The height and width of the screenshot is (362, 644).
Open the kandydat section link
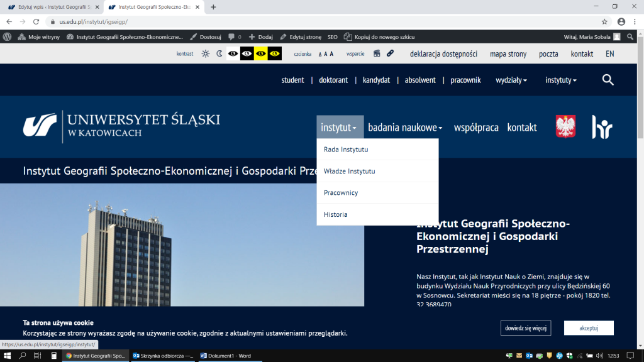pyautogui.click(x=376, y=80)
